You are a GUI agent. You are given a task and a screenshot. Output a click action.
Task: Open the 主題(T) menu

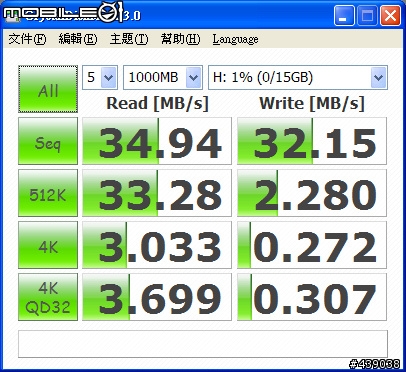(x=129, y=39)
